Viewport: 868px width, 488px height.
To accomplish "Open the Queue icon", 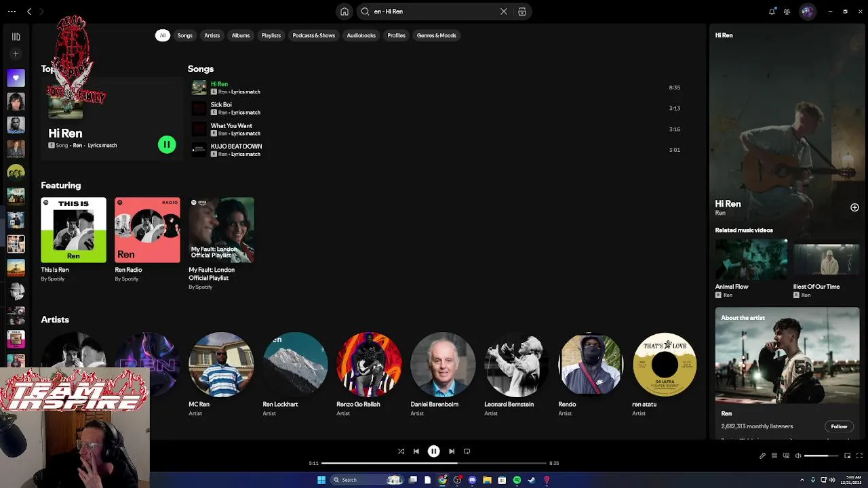I will [x=774, y=456].
